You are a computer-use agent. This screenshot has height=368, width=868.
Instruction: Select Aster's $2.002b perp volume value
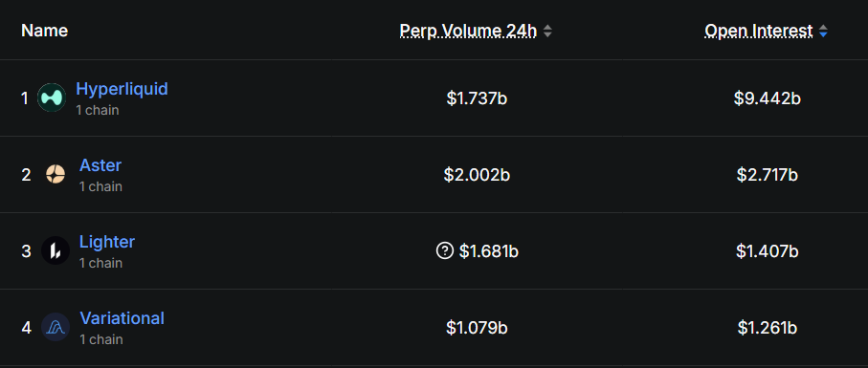[477, 175]
